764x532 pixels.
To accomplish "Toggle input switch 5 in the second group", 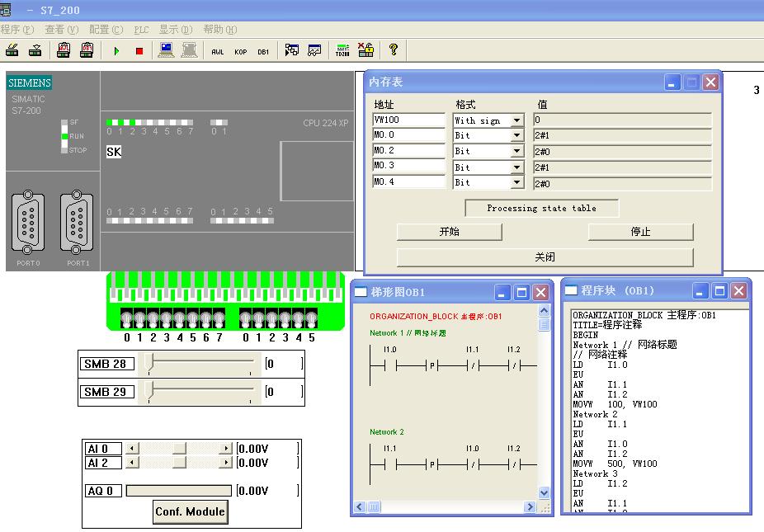I will [x=311, y=319].
